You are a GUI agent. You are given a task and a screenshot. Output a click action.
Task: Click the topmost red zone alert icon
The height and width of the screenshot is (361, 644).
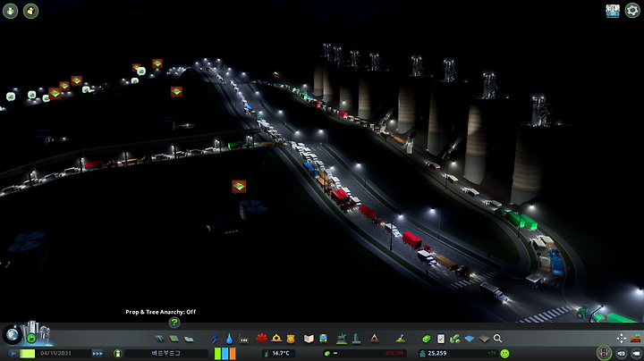click(x=157, y=63)
